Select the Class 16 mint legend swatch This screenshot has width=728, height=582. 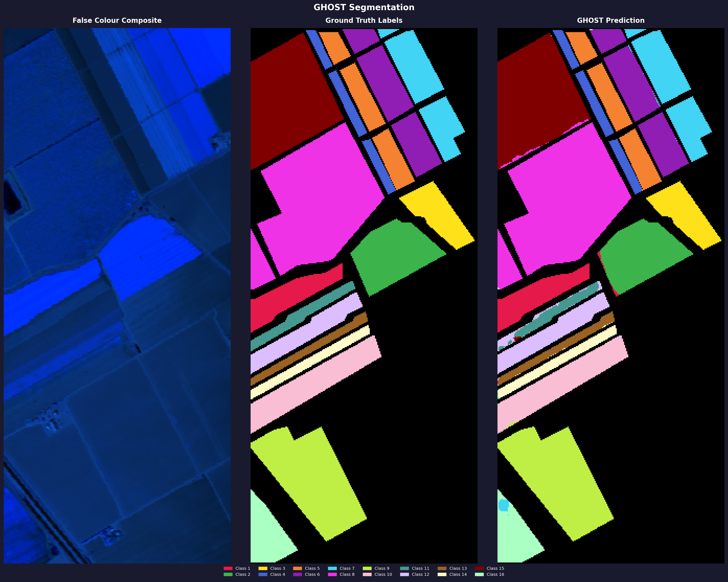point(479,574)
